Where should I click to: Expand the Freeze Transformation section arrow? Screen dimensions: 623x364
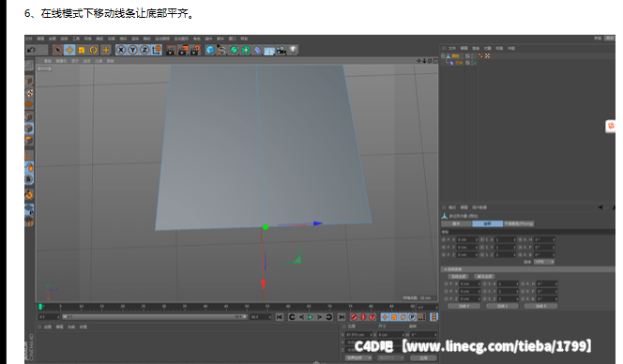coord(446,269)
